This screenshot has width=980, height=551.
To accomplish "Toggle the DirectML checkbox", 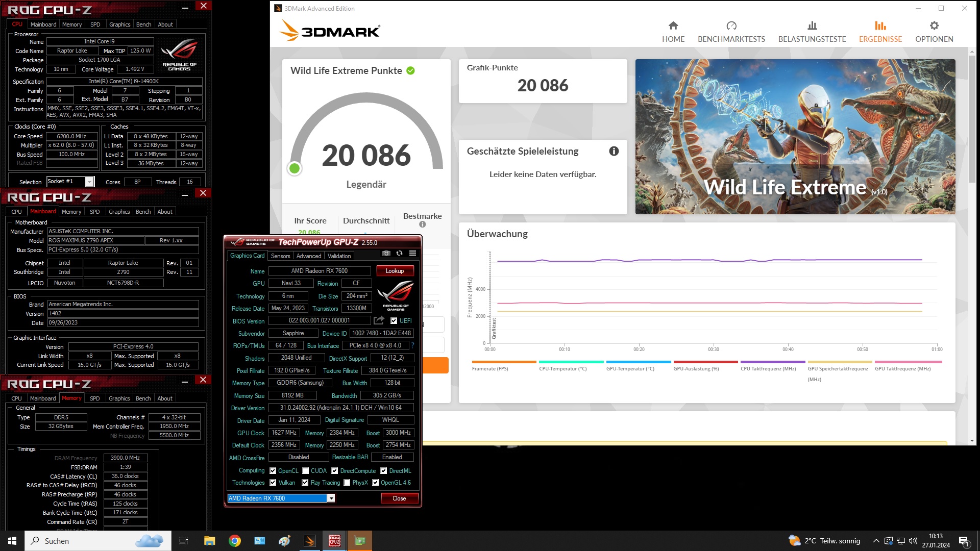I will point(384,471).
